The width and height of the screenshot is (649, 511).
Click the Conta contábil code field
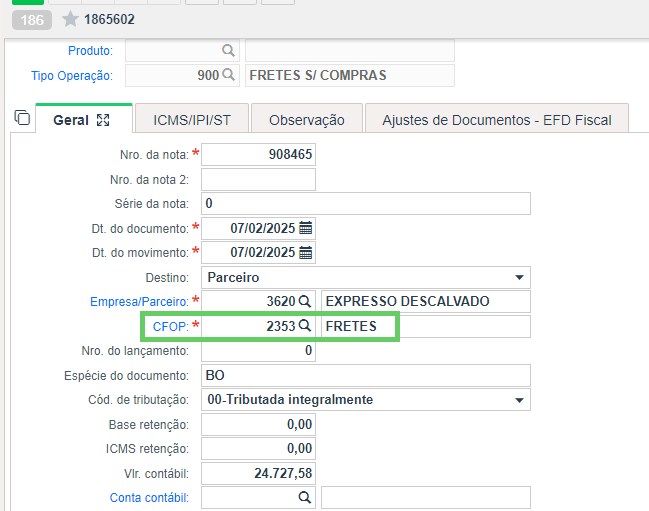pos(258,497)
